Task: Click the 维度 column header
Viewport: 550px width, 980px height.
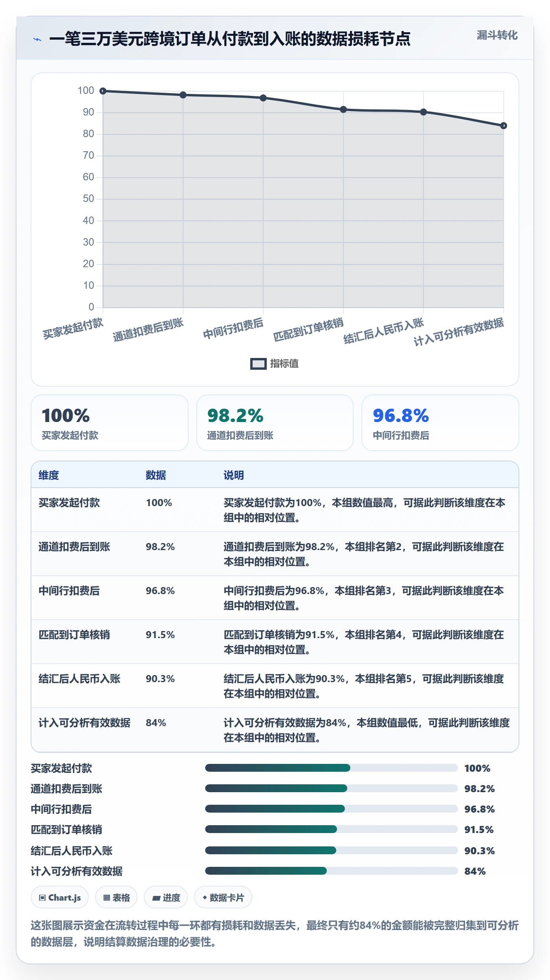Action: pos(49,475)
